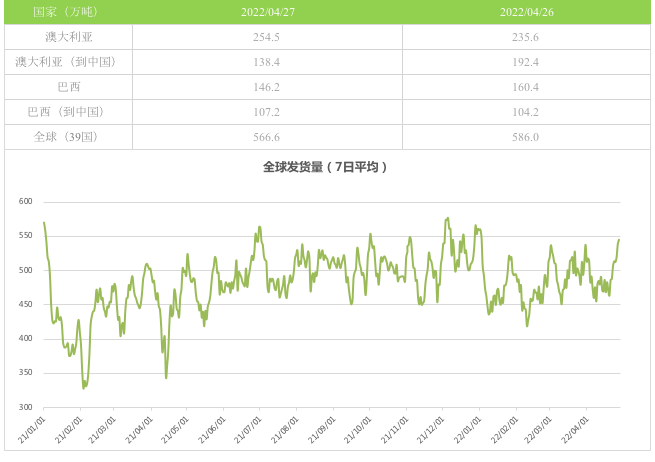Select the '2022/04/26' column header
The image size is (655, 462).
point(527,12)
